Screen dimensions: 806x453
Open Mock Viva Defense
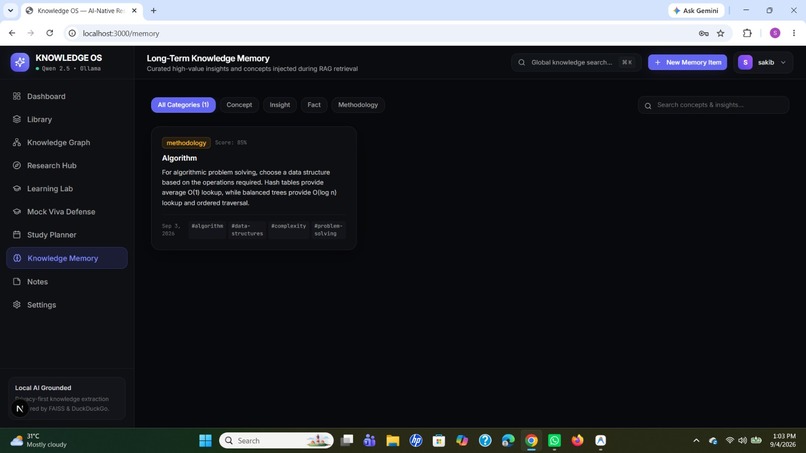coord(67,212)
